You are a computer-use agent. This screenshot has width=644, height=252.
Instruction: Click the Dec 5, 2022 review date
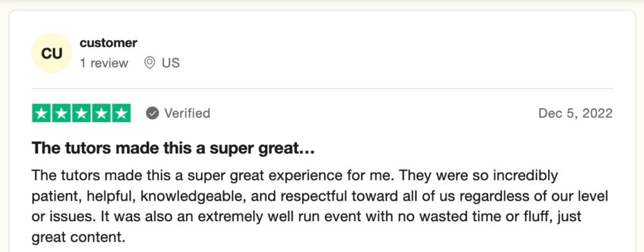[575, 113]
